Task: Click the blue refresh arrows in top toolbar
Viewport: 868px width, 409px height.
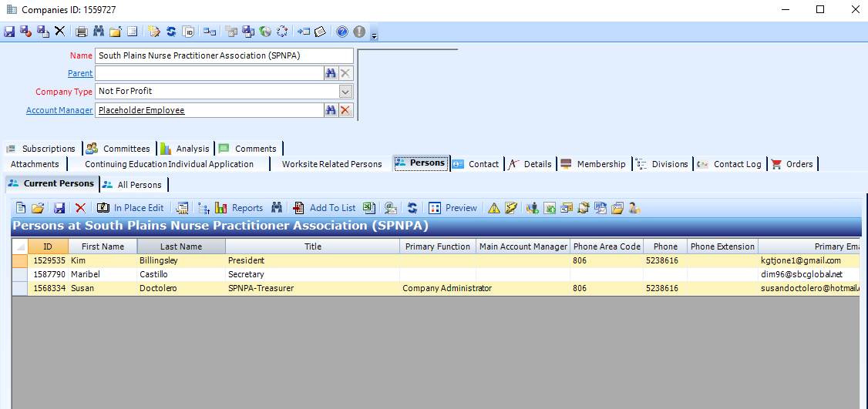Action: click(171, 32)
